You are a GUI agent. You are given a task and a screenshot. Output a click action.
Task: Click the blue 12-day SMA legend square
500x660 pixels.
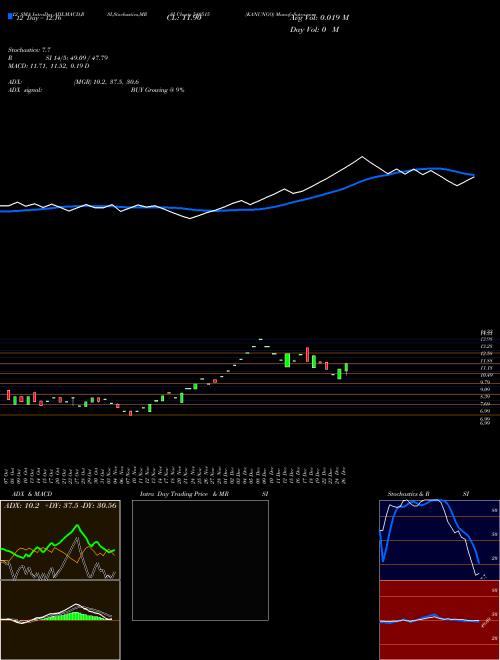(10, 16)
